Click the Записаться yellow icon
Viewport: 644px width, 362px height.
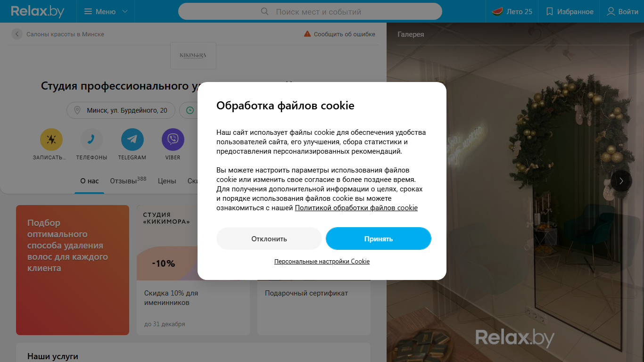point(51,140)
